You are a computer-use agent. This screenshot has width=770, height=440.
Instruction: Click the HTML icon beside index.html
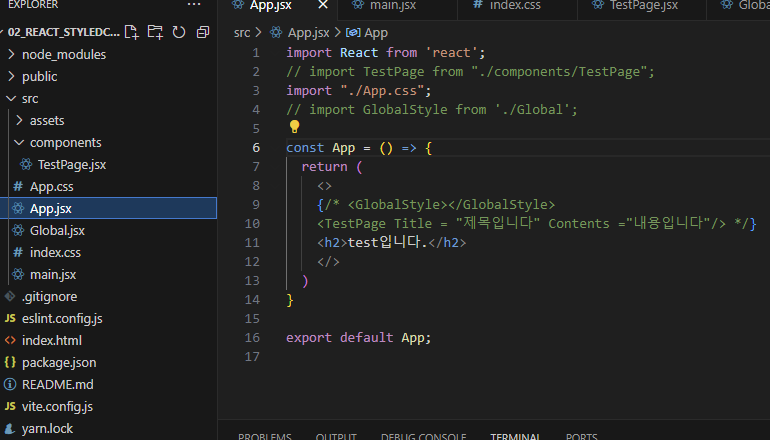click(x=10, y=340)
